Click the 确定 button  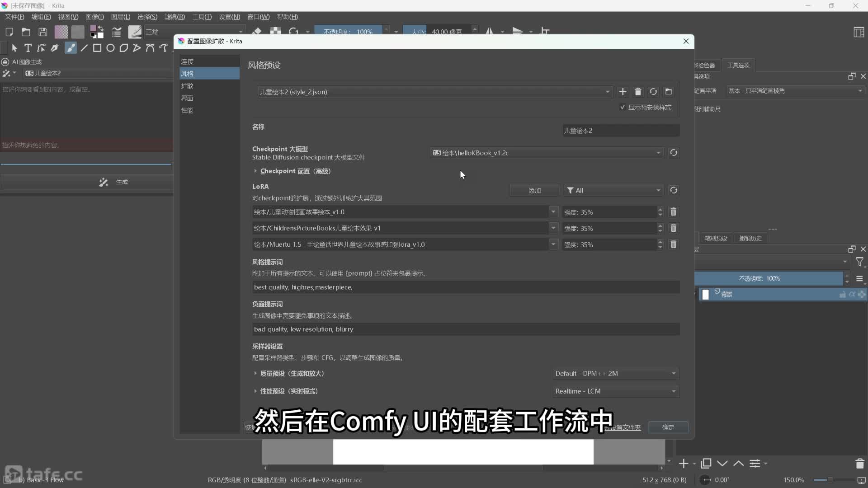[668, 427]
